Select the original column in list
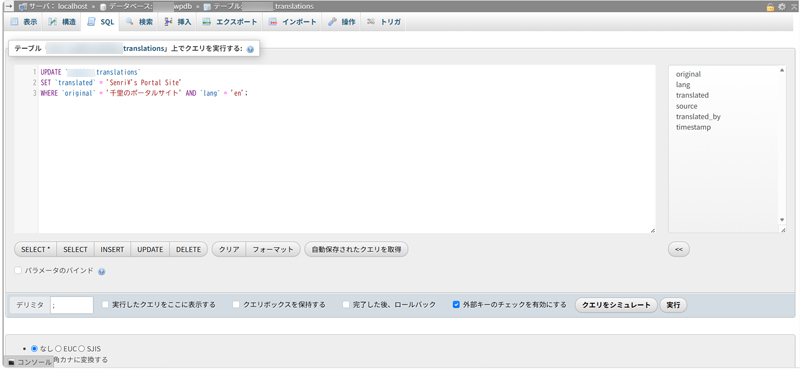 click(x=688, y=74)
